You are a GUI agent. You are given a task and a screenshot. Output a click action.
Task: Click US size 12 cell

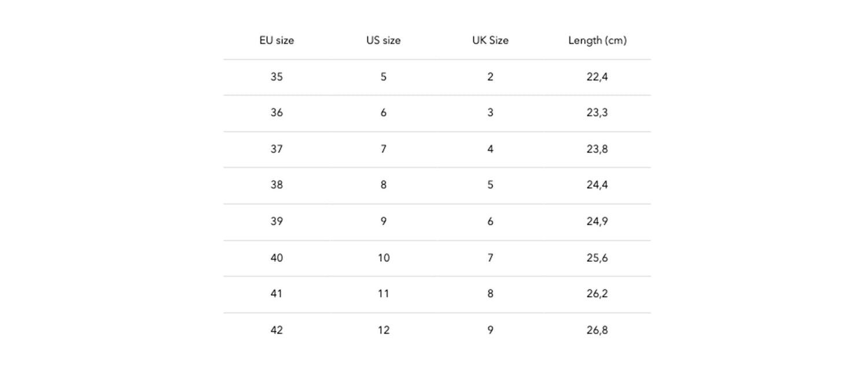384,330
